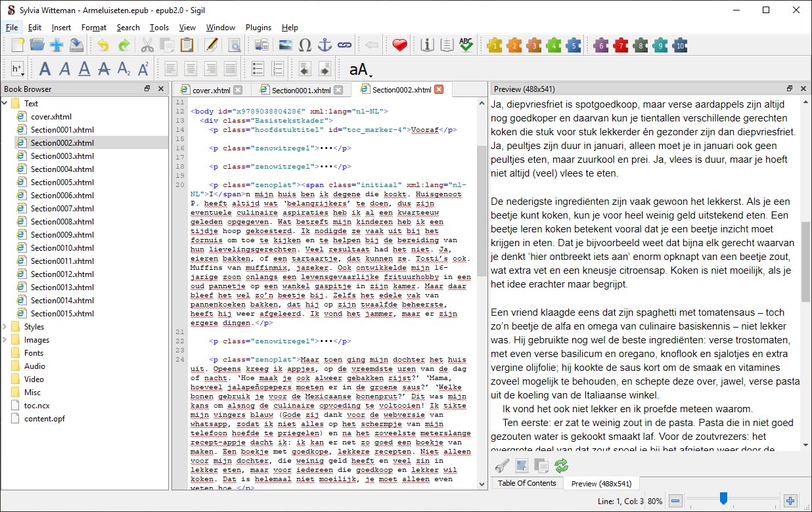Click the Insert Link chain icon
This screenshot has width=812, height=512.
tap(344, 45)
